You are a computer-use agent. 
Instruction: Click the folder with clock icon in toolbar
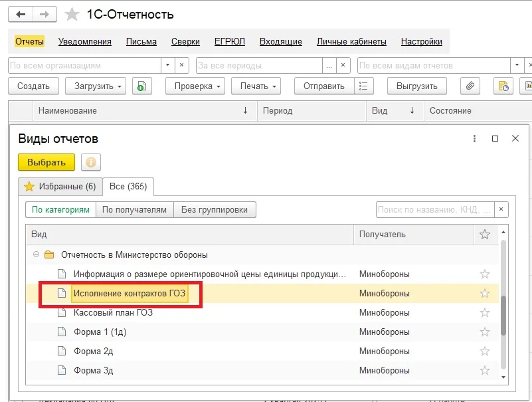(x=503, y=86)
